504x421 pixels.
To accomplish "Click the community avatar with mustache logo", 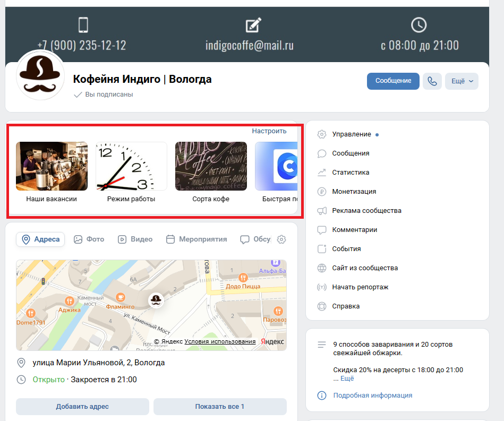I will tap(40, 76).
